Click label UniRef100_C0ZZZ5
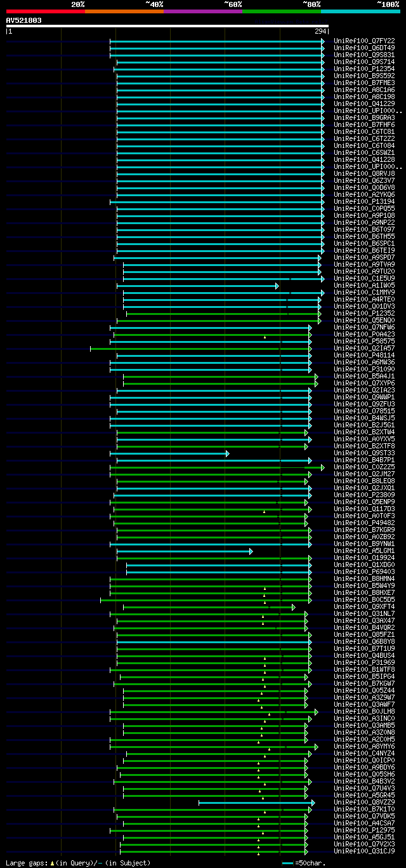Screen dimensions: 406x868 tap(364, 467)
